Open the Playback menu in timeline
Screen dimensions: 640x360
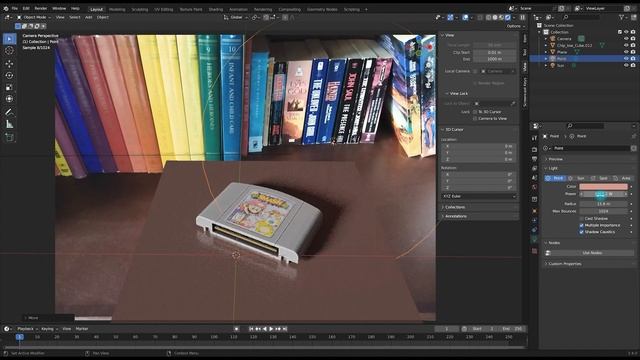coord(27,329)
